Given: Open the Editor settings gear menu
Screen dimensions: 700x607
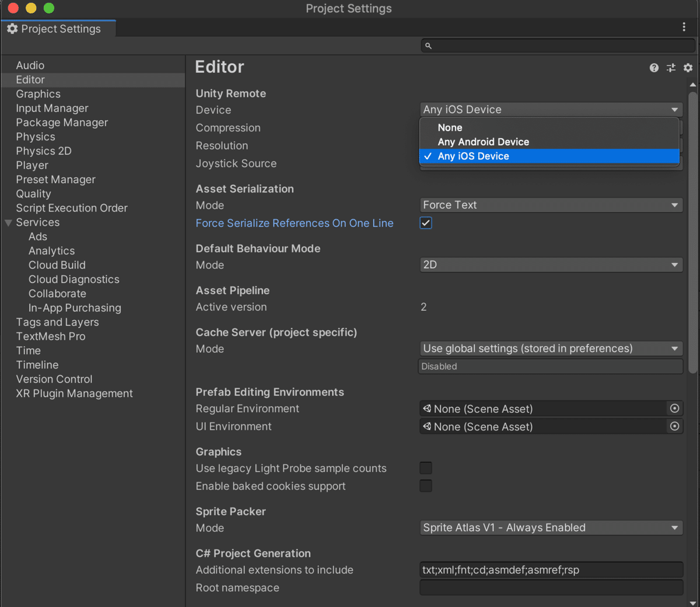Looking at the screenshot, I should point(688,68).
